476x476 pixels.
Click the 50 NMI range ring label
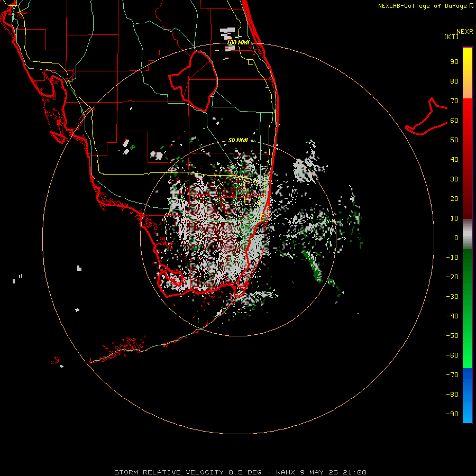pyautogui.click(x=238, y=140)
